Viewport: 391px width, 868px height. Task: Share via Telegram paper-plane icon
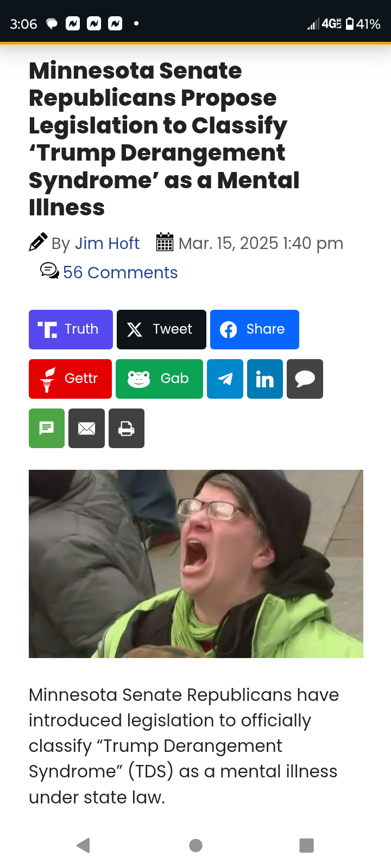coord(225,379)
